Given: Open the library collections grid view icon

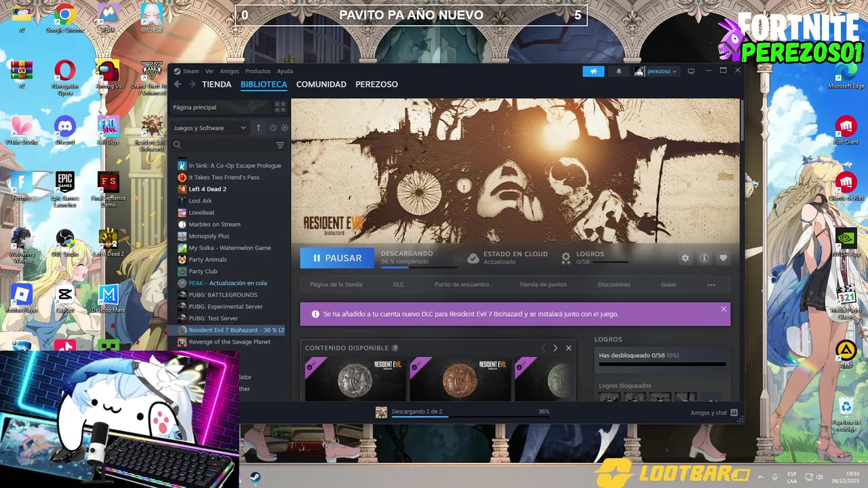Looking at the screenshot, I should (280, 107).
